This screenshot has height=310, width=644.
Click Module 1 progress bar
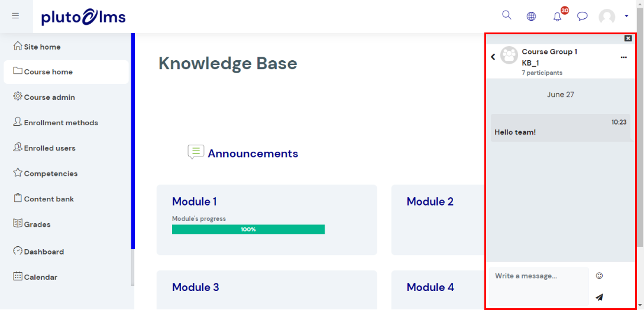(248, 229)
